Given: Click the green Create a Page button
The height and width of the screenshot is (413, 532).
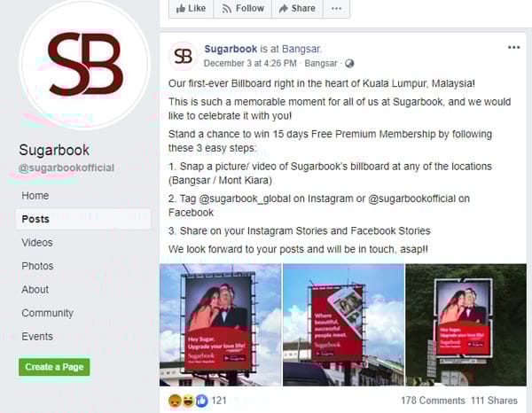Looking at the screenshot, I should [x=54, y=367].
